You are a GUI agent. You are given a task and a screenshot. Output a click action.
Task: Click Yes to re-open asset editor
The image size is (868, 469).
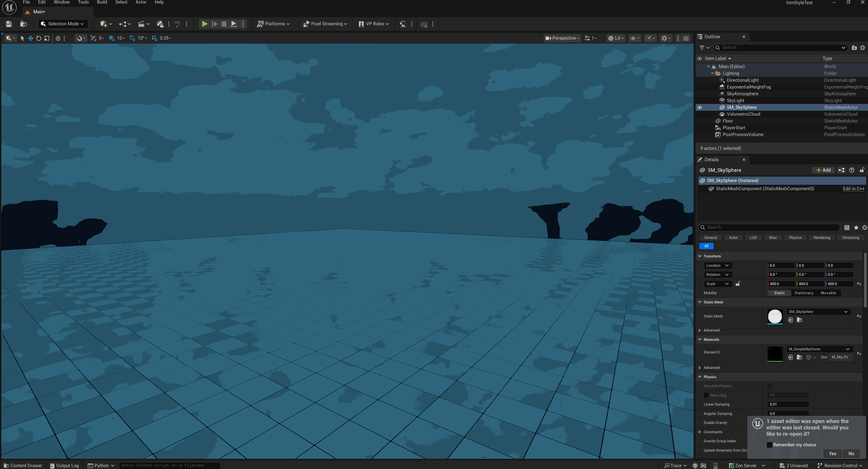point(832,453)
